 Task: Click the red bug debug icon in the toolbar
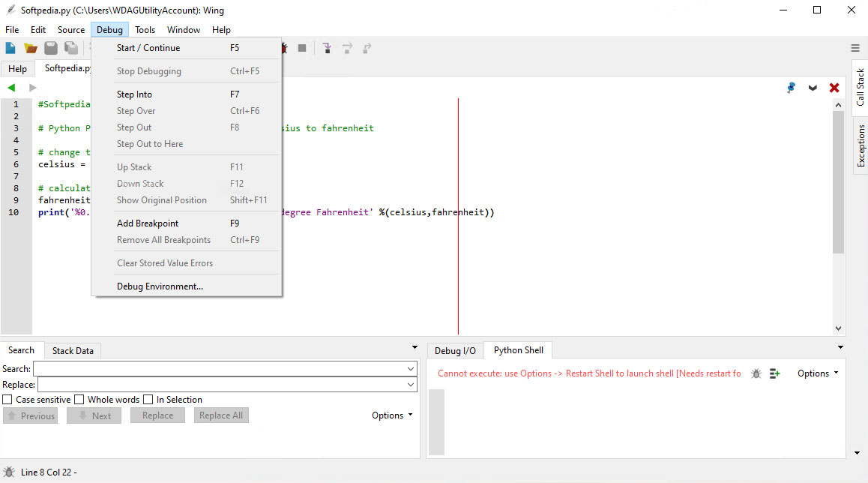[x=285, y=48]
